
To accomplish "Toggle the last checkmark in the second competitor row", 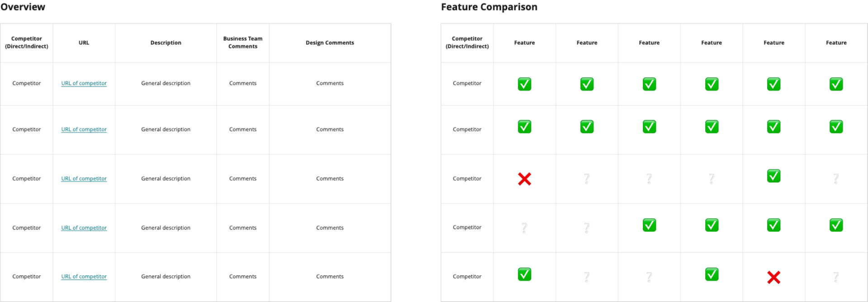I will tap(836, 126).
